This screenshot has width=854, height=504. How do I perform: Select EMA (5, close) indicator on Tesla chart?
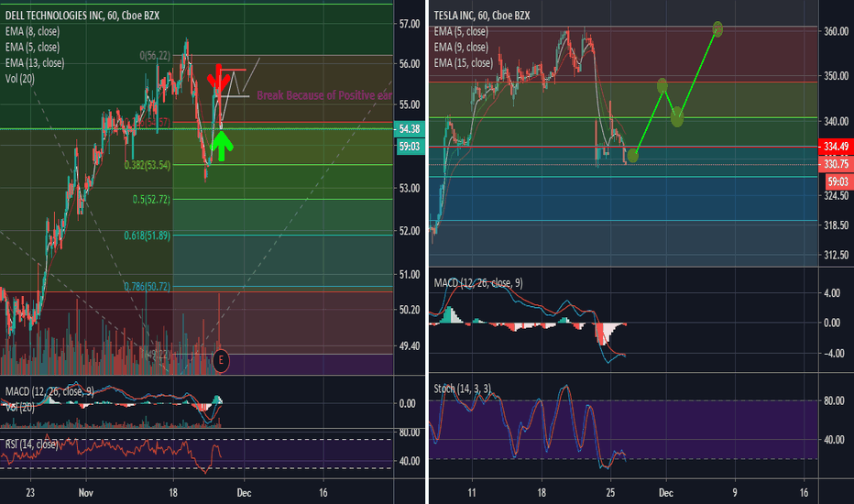(x=461, y=31)
